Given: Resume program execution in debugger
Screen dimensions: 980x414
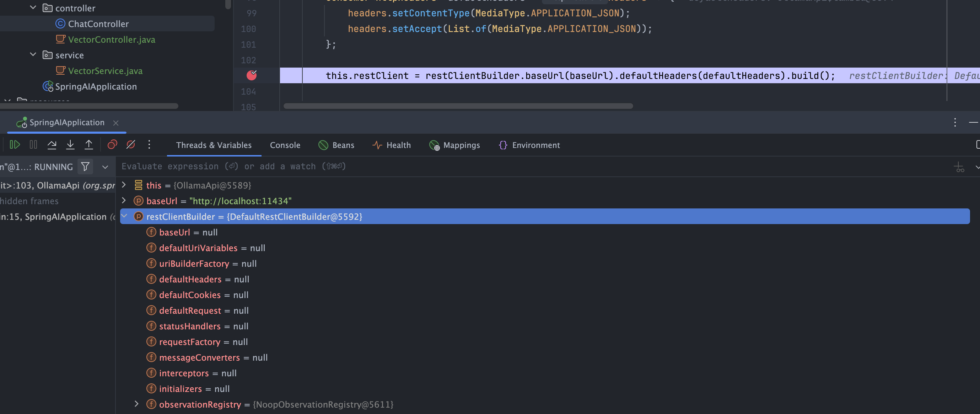Looking at the screenshot, I should tap(15, 145).
